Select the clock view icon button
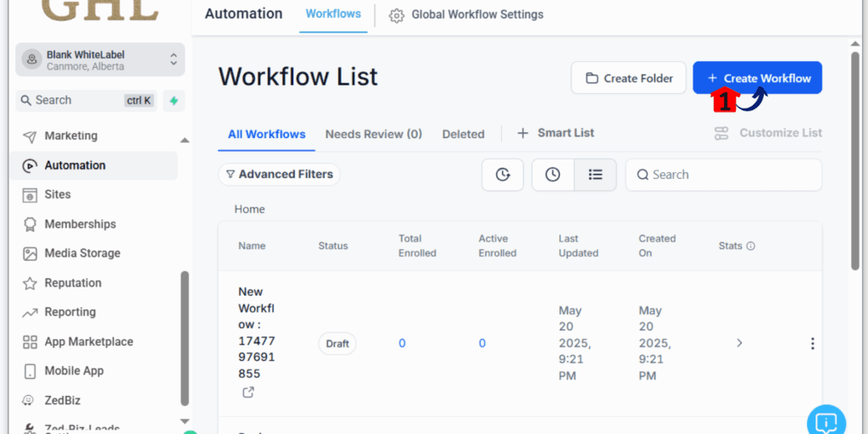This screenshot has width=868, height=434. pos(553,175)
